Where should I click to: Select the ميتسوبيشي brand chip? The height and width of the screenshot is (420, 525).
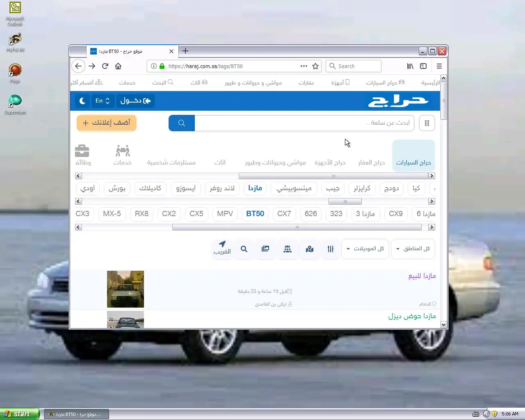coord(294,188)
